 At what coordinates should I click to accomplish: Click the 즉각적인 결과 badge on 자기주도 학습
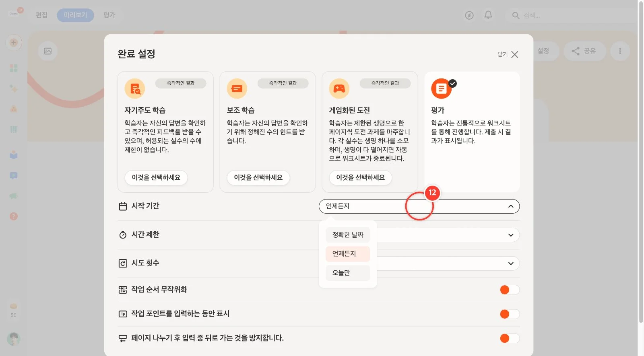coord(181,83)
